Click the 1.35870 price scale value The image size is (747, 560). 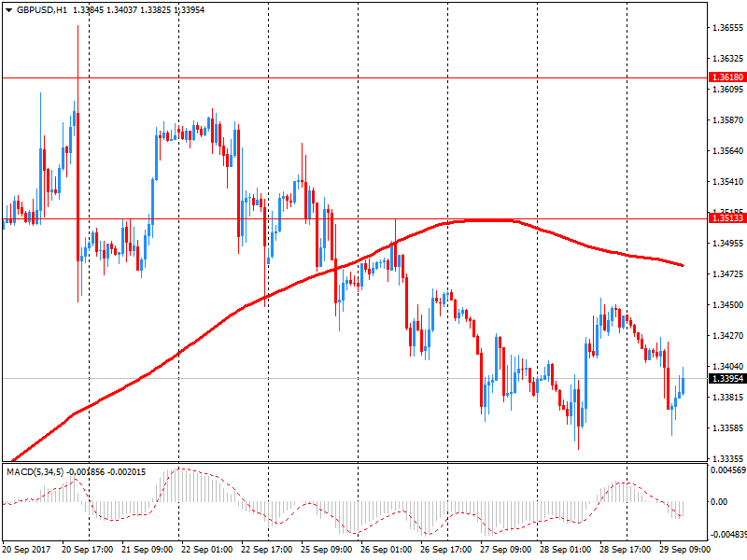(727, 120)
